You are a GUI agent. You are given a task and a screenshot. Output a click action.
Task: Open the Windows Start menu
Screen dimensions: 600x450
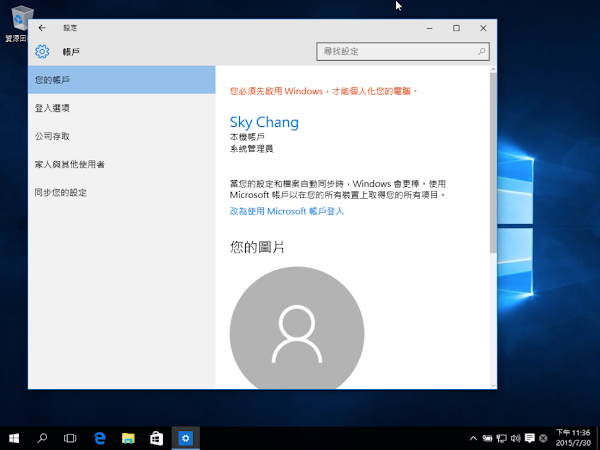(x=14, y=438)
